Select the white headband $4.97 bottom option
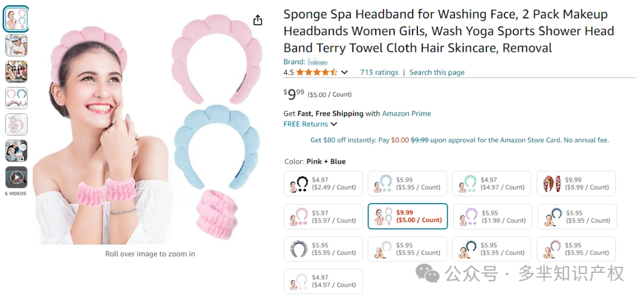The height and width of the screenshot is (299, 644). click(323, 281)
